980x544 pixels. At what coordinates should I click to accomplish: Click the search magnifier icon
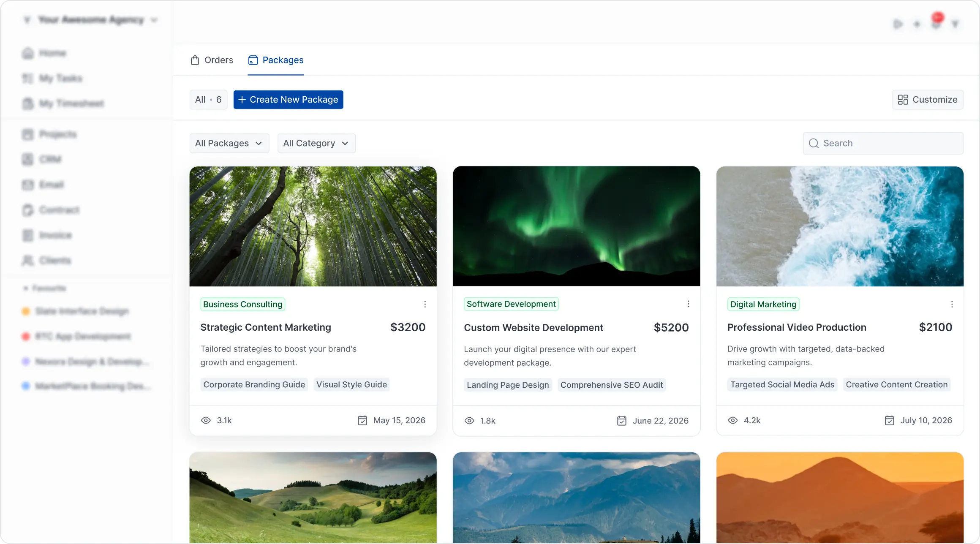tap(814, 143)
